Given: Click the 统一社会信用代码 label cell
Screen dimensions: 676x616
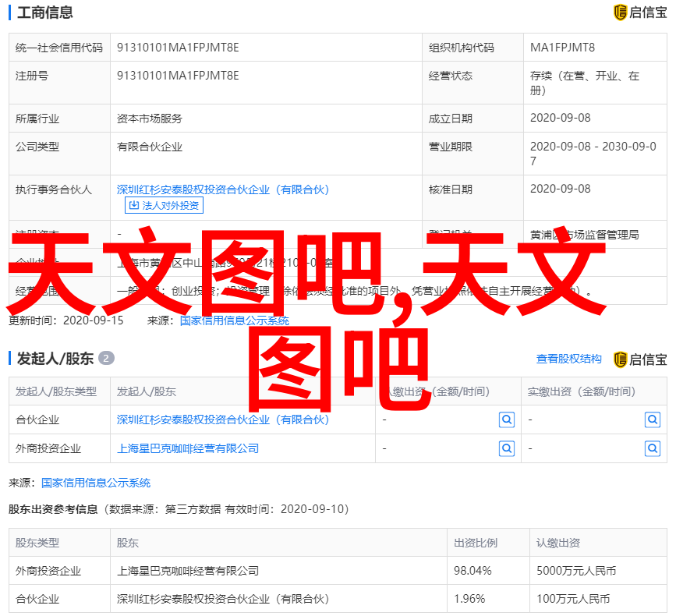Looking at the screenshot, I should tap(59, 48).
